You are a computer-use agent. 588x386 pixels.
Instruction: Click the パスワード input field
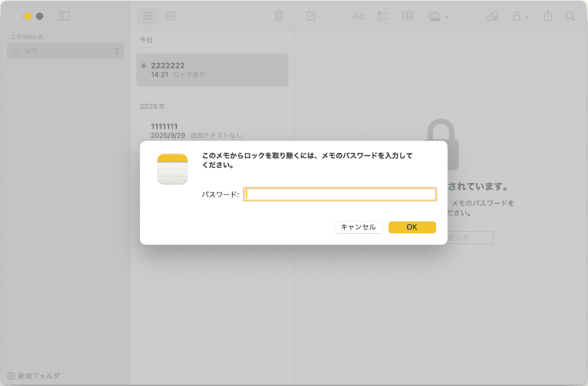pyautogui.click(x=340, y=195)
